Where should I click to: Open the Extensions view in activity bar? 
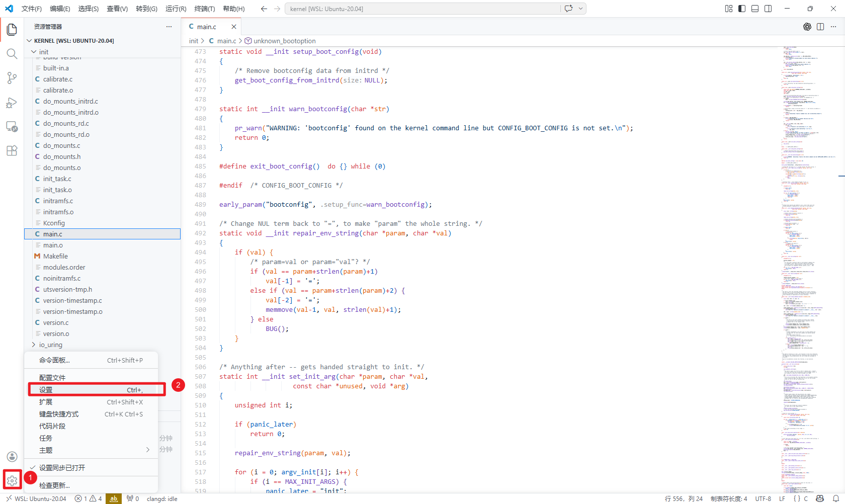(12, 150)
